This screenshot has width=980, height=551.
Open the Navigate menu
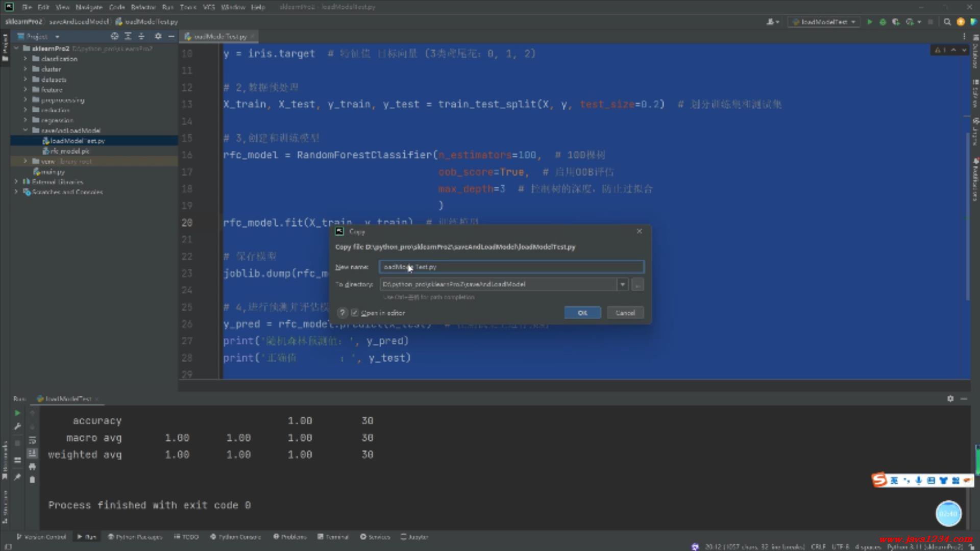click(x=89, y=7)
